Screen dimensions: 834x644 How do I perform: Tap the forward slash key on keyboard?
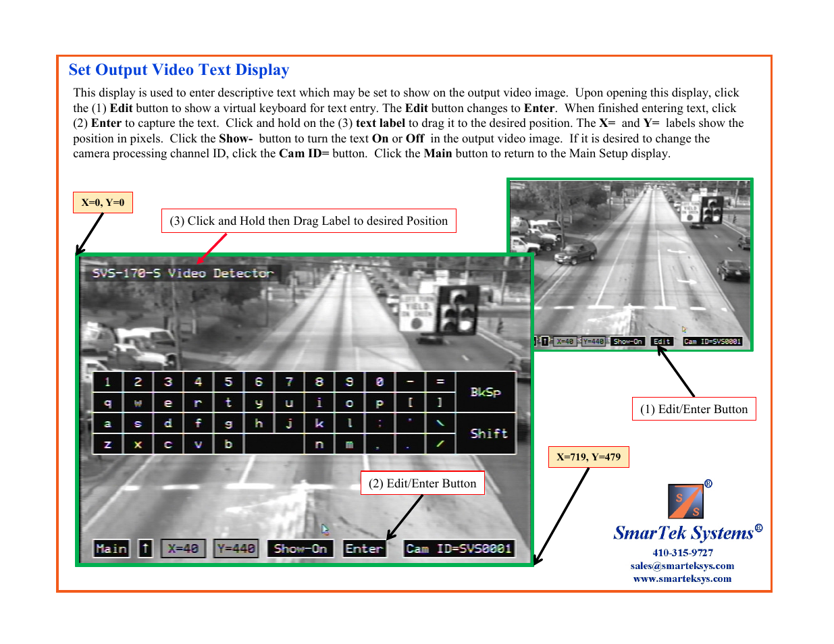coord(440,444)
